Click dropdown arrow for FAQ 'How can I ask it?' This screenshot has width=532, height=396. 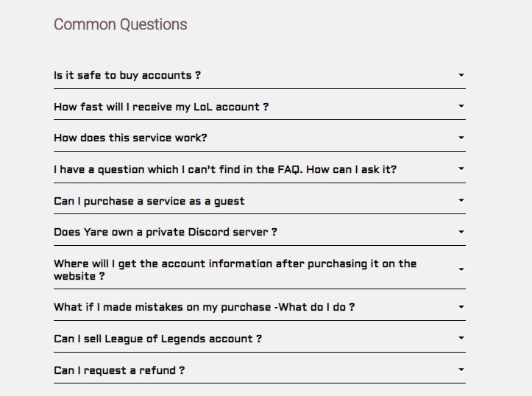461,169
